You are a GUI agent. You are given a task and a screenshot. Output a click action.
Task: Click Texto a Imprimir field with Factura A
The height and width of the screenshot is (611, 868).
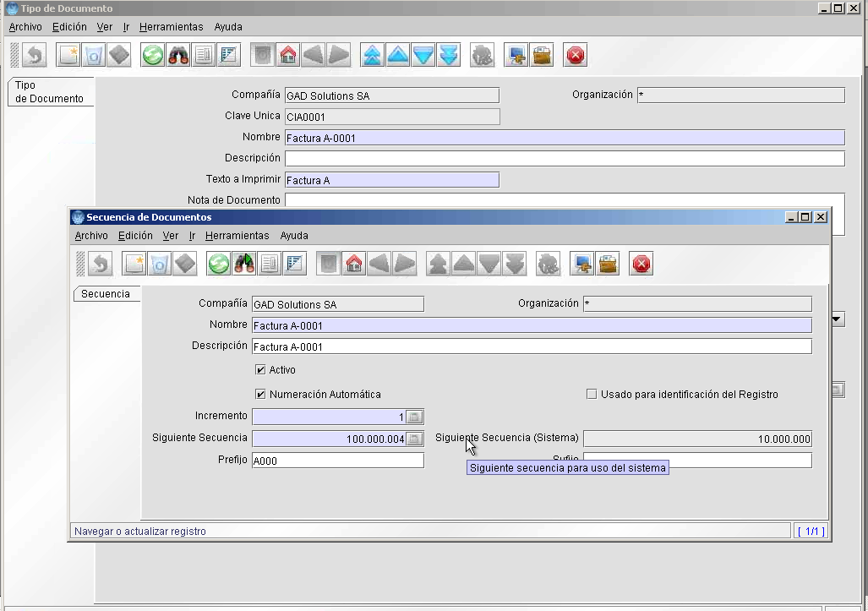pyautogui.click(x=392, y=180)
